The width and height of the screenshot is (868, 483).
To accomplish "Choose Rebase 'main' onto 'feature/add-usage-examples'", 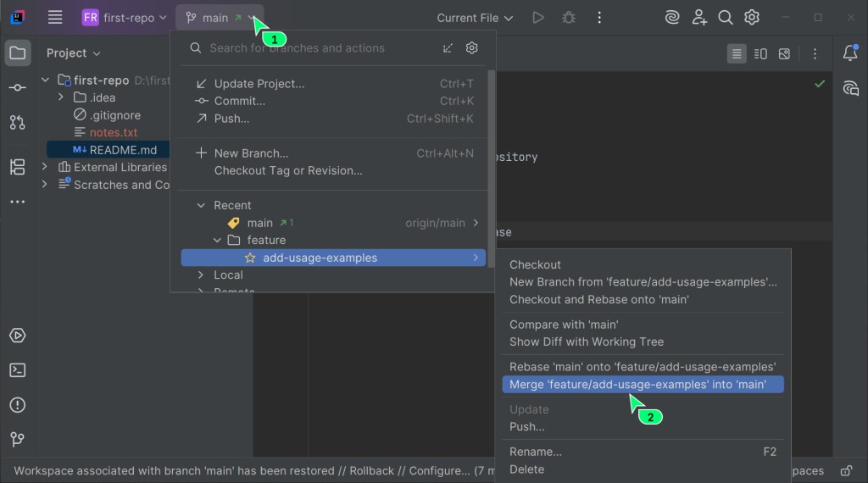I will (643, 367).
